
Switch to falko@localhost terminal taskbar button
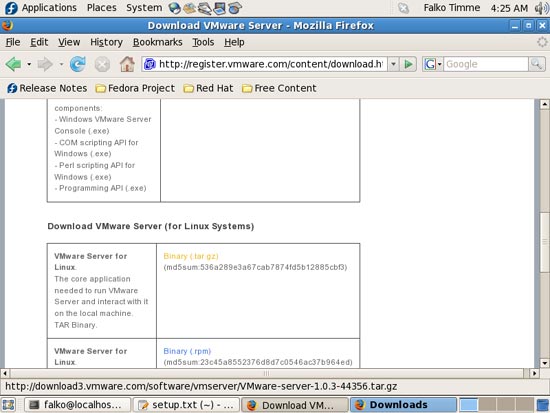(x=78, y=405)
